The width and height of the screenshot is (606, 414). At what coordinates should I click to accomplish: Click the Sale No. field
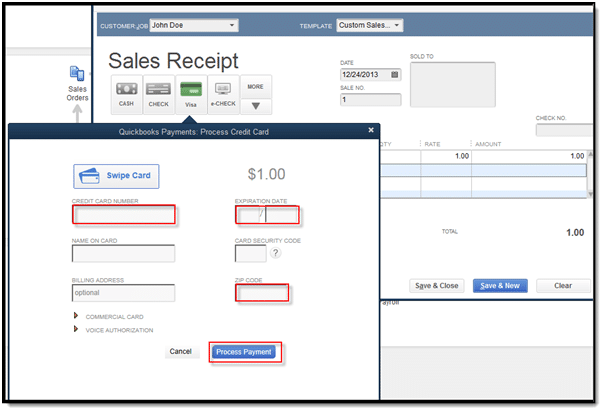[x=370, y=100]
